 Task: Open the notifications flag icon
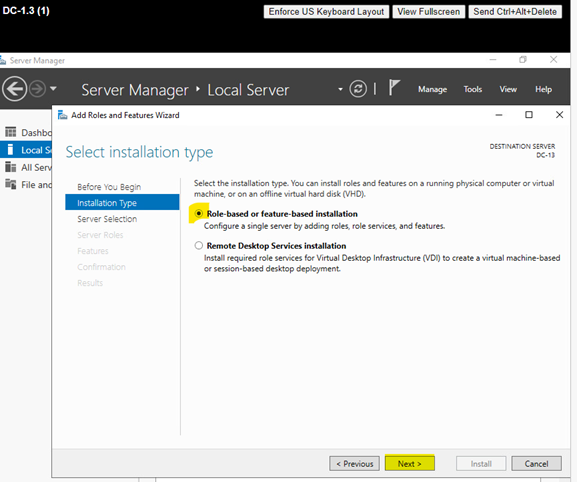tap(394, 88)
